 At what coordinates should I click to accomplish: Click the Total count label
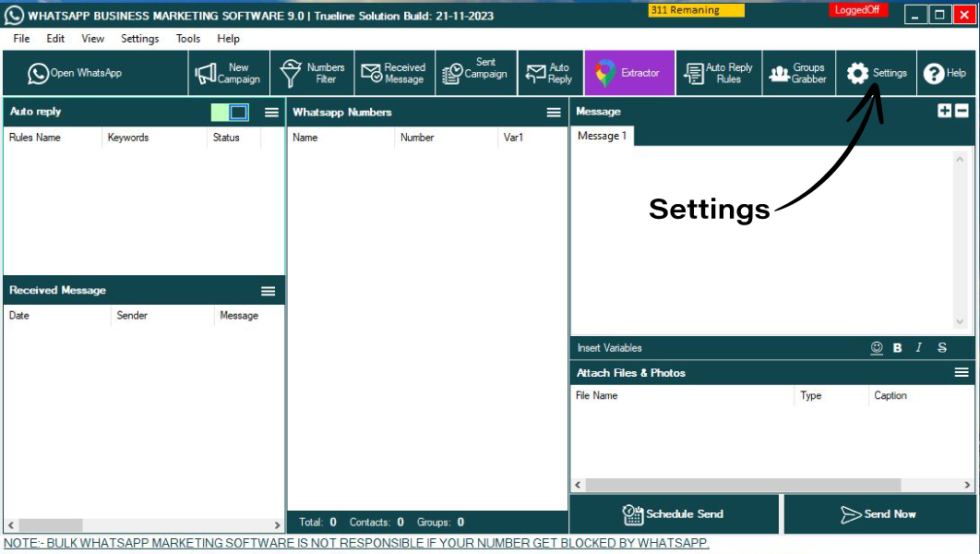317,522
